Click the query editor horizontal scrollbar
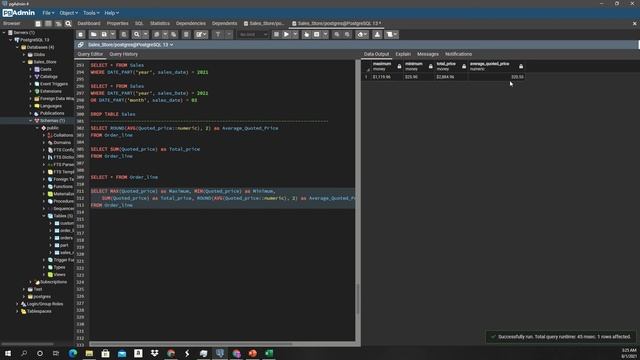The width and height of the screenshot is (640, 360). click(x=191, y=344)
